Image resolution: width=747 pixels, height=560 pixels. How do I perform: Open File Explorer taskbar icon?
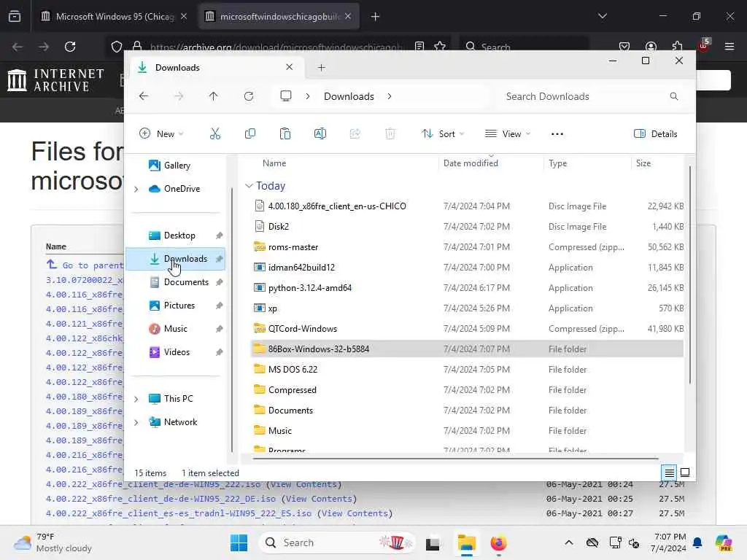pyautogui.click(x=466, y=542)
